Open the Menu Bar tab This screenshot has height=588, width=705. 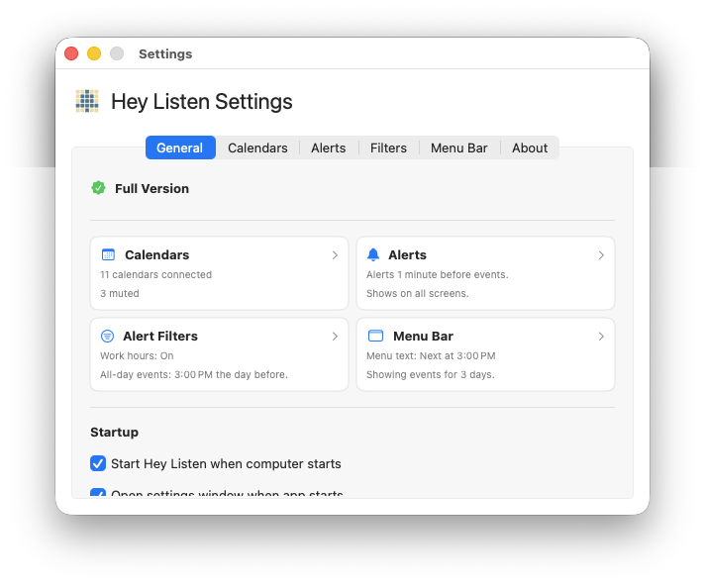[459, 147]
